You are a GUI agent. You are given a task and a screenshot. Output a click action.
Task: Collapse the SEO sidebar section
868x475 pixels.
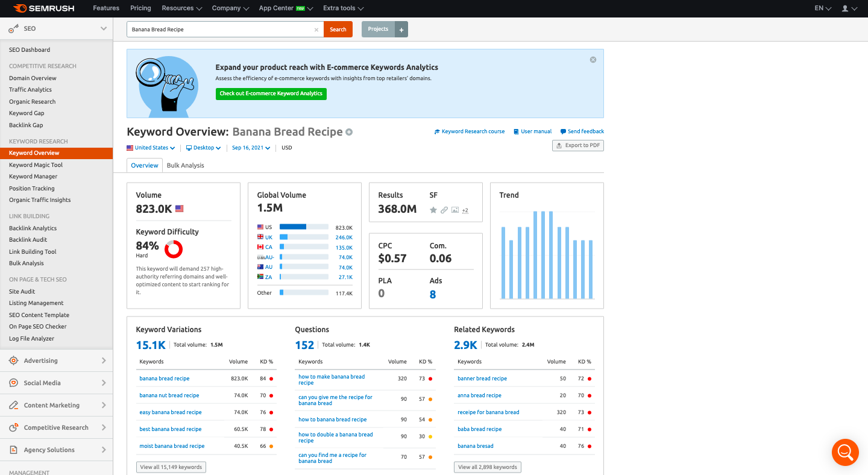click(104, 28)
